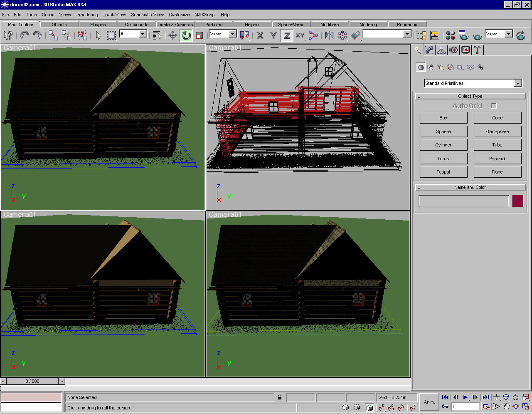Open the Rendering menu
The image size is (532, 414).
pyautogui.click(x=87, y=15)
